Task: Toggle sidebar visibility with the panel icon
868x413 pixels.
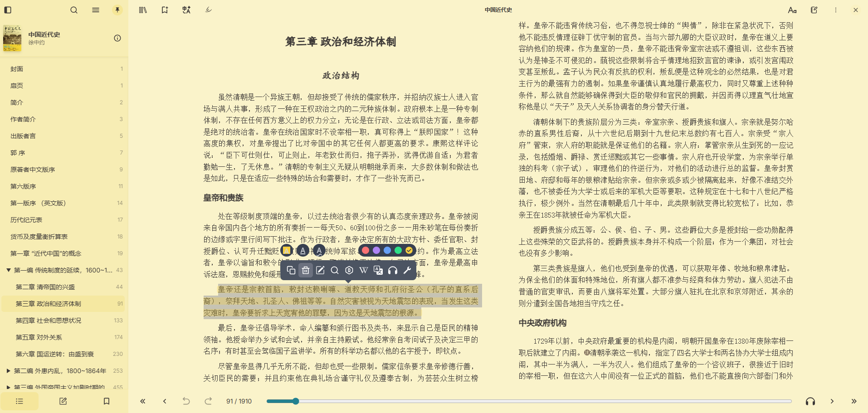Action: [x=8, y=10]
